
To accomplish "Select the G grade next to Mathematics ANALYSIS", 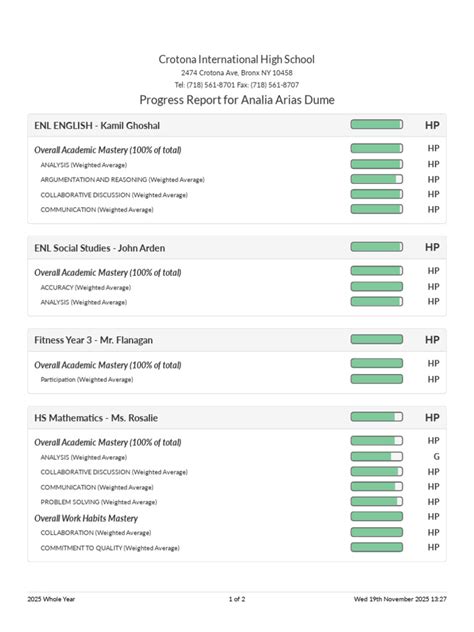I will tap(436, 457).
